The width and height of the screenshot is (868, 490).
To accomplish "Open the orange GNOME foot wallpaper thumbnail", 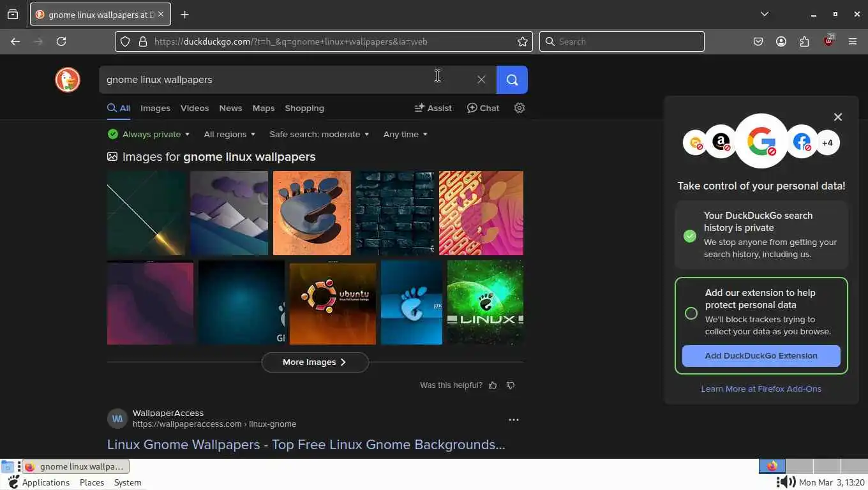I will coord(312,213).
